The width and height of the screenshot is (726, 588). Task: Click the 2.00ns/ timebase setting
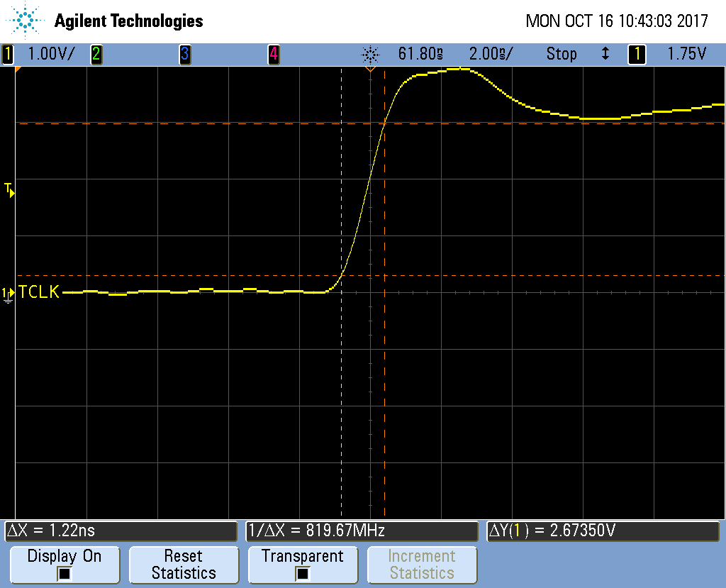(491, 54)
